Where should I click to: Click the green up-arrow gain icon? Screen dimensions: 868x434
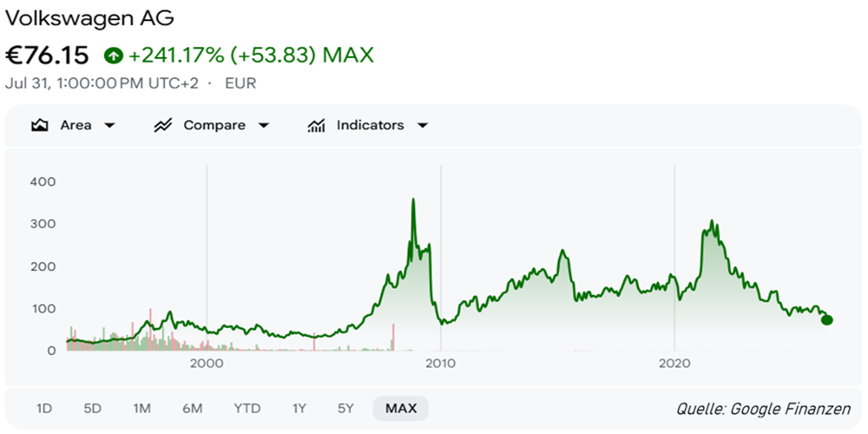114,56
